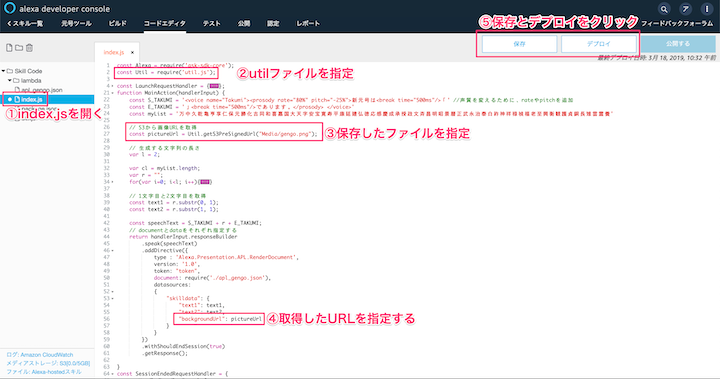Expand collapsed code marker on line 34
This screenshot has height=379, width=720.
pyautogui.click(x=205, y=182)
